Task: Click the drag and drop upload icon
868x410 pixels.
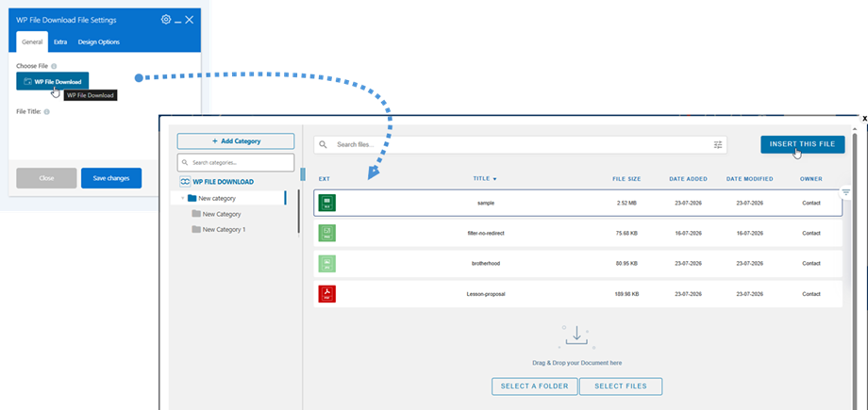Action: tap(576, 337)
